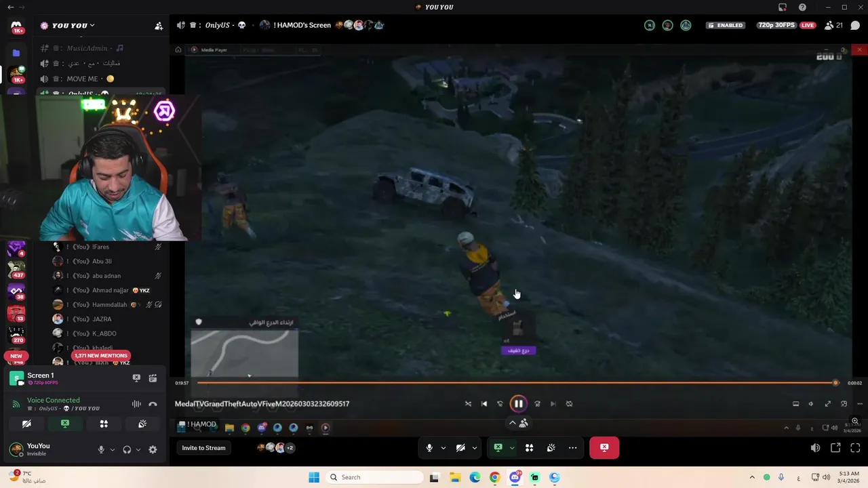Expand input device options in user panel

click(113, 449)
